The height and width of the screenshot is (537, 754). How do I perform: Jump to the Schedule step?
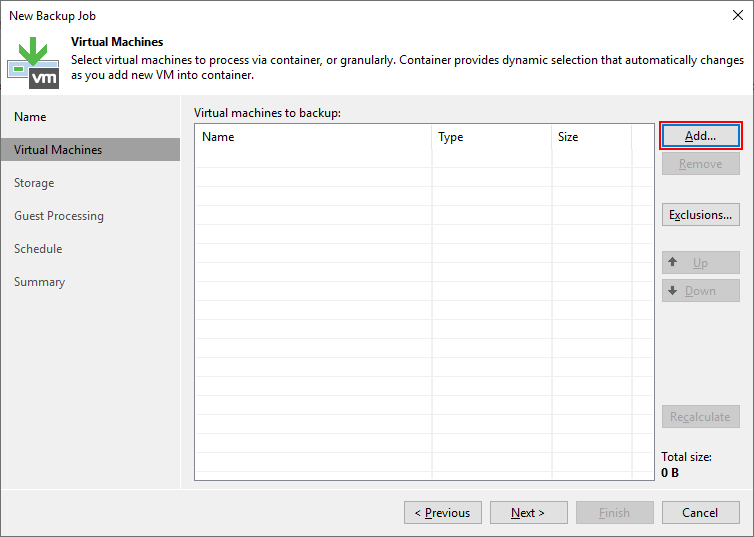tap(38, 249)
